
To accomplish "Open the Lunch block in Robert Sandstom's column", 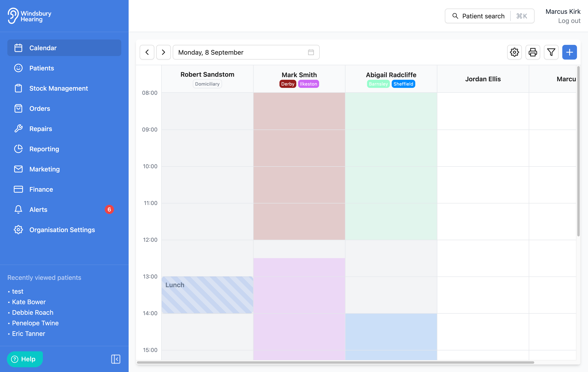I will click(207, 295).
